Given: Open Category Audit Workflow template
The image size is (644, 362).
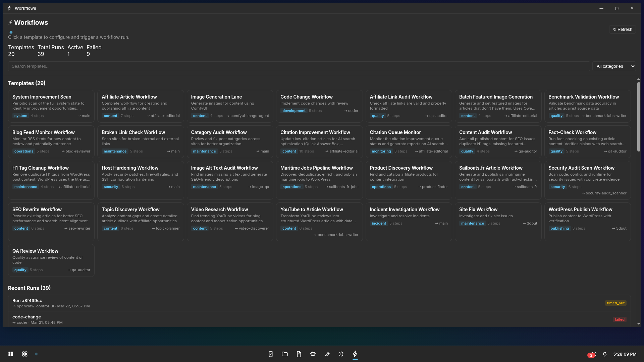Looking at the screenshot, I should [x=230, y=141].
